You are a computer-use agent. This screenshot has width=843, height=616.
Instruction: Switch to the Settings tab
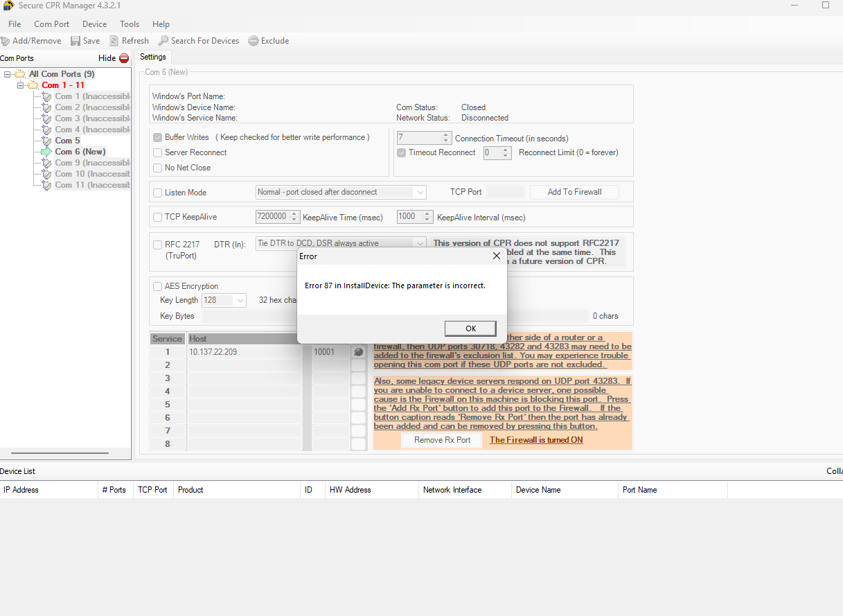click(x=152, y=57)
